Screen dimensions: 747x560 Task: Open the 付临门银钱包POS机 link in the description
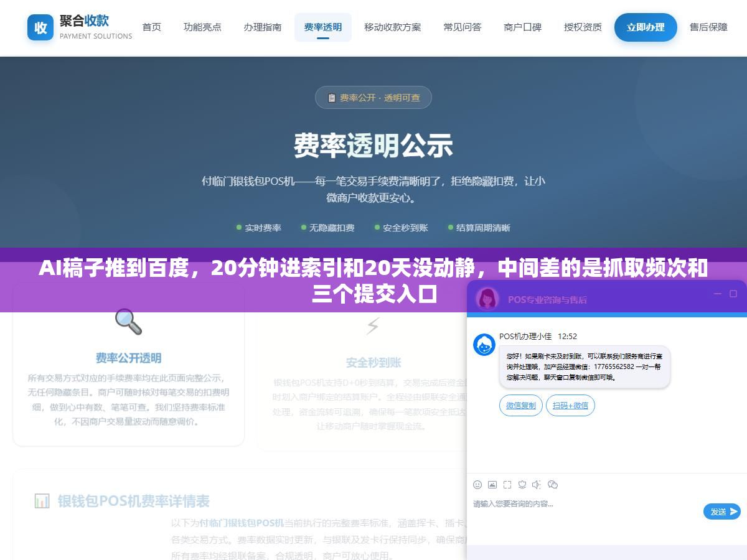tap(242, 523)
